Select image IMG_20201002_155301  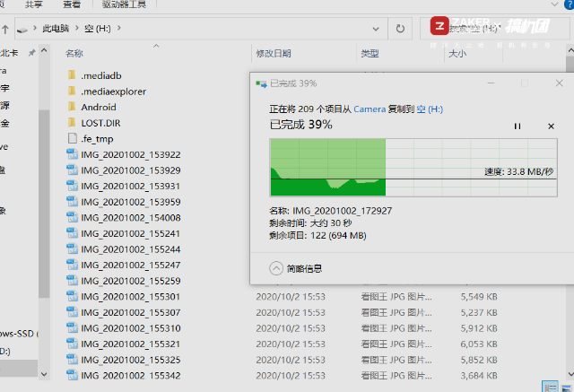click(x=124, y=297)
